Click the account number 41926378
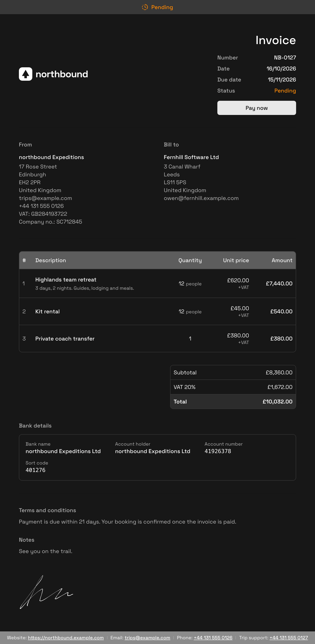315x644 pixels. point(218,451)
